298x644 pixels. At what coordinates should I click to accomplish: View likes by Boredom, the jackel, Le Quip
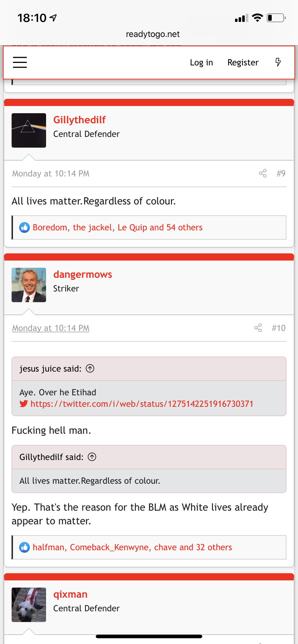pos(118,227)
